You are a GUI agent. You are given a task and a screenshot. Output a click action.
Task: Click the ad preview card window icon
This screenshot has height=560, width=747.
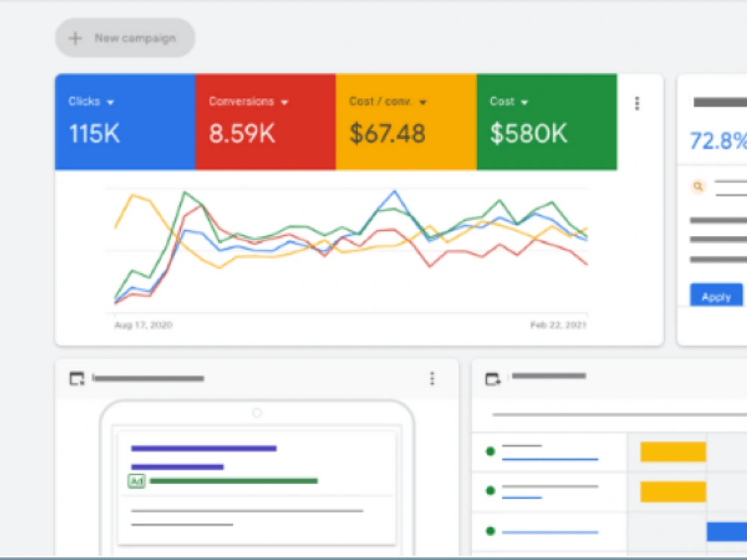pyautogui.click(x=77, y=379)
